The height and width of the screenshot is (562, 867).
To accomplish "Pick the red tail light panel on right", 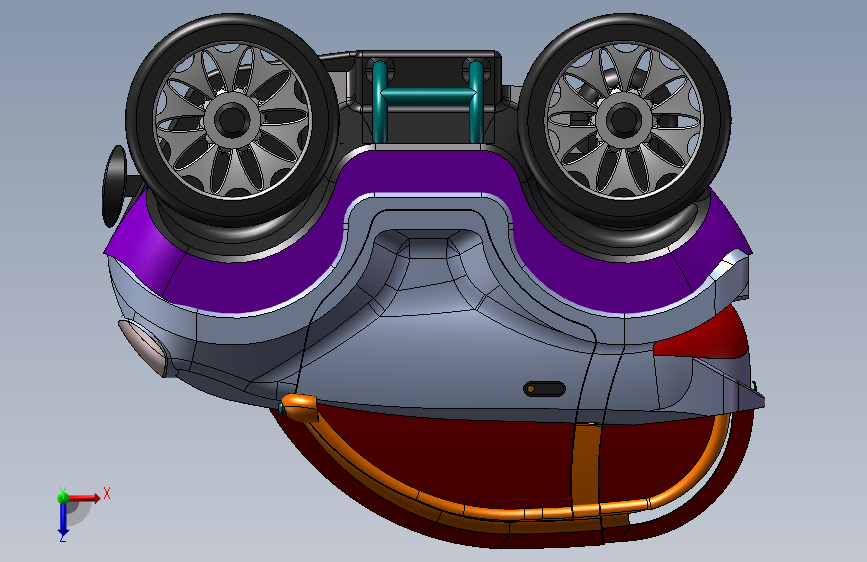I will [701, 339].
